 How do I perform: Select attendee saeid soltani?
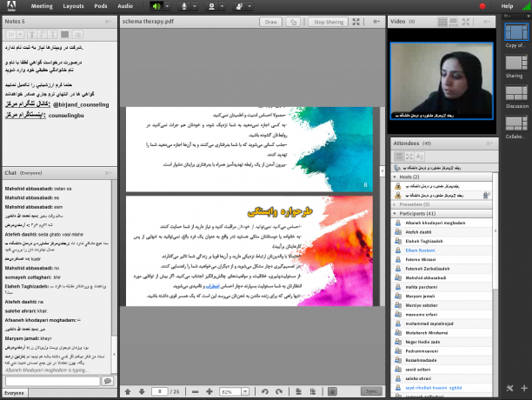coord(442,370)
